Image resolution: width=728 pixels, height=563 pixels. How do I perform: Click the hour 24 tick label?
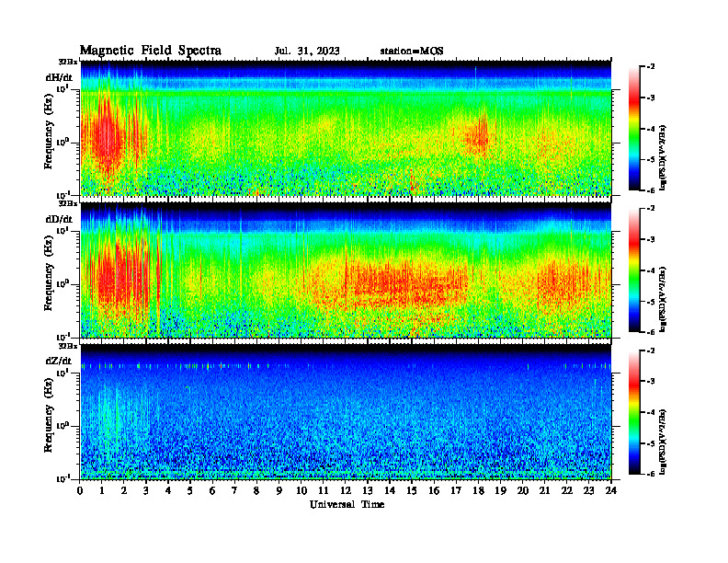(611, 491)
